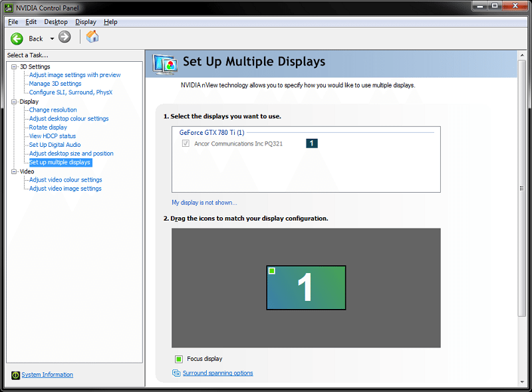This screenshot has width=532, height=392.
Task: Click the green focus display marker on monitor 1
Action: click(x=271, y=270)
